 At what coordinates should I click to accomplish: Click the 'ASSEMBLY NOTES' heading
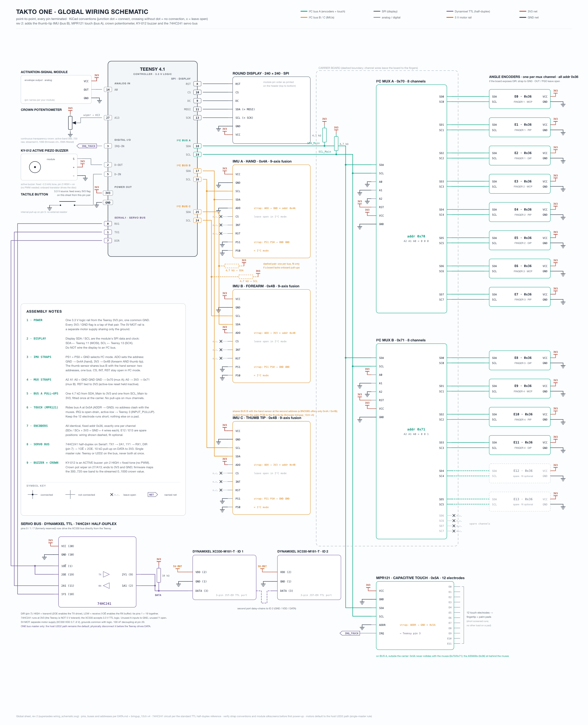point(44,311)
